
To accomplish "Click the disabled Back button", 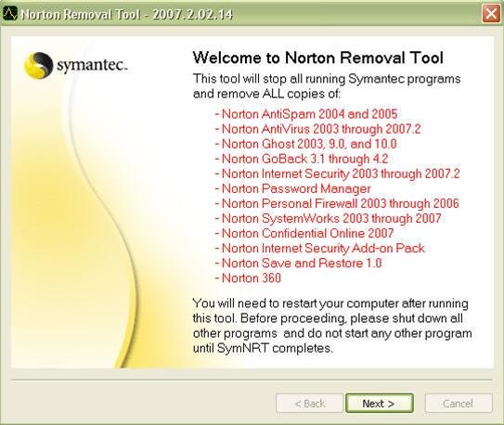I will click(310, 403).
